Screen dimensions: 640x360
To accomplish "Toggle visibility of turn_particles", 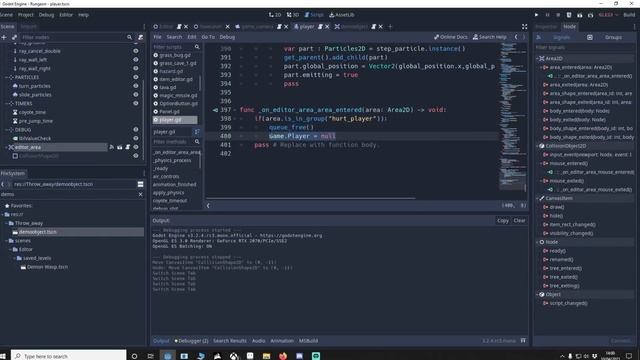I will 136,86.
